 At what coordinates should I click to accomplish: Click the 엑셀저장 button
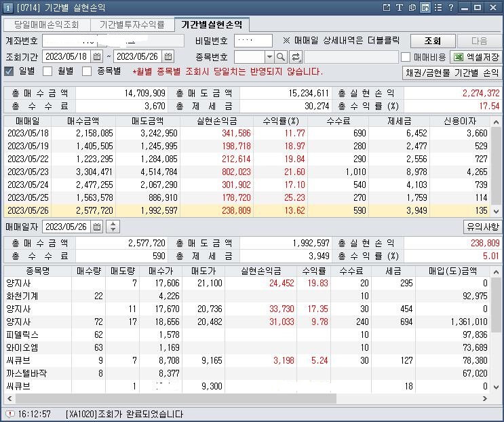point(476,57)
